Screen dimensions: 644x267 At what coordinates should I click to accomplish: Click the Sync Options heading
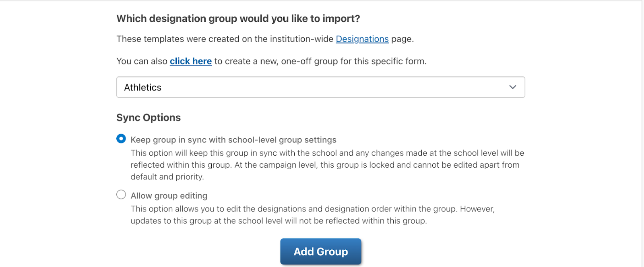point(149,117)
